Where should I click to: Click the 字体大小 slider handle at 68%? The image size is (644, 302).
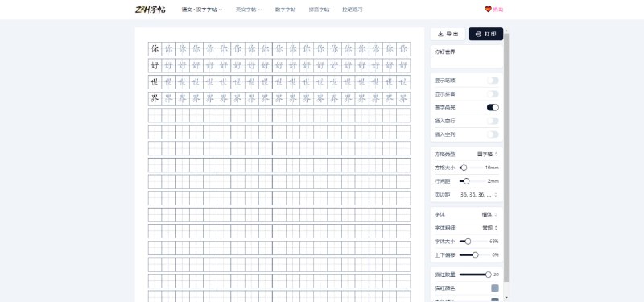click(468, 242)
